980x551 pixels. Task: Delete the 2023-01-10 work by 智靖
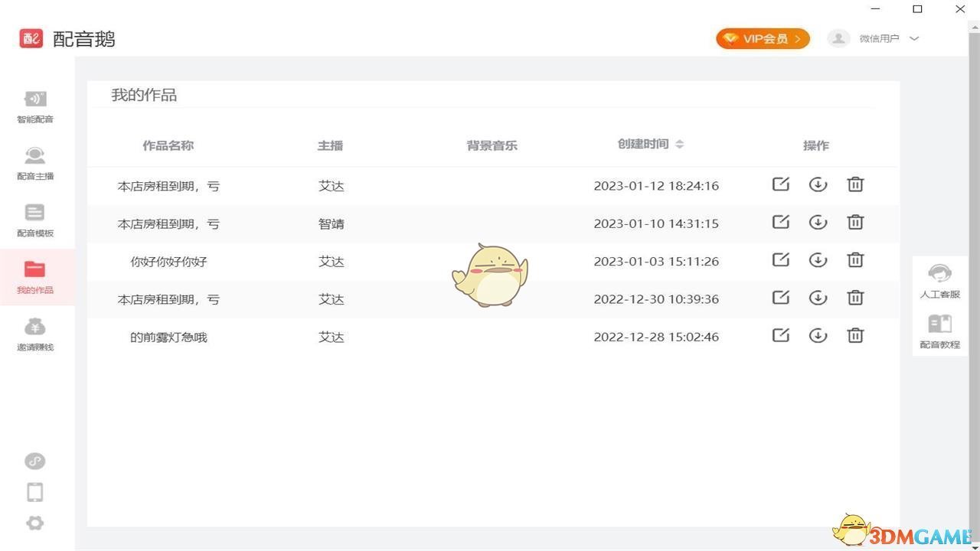click(855, 222)
